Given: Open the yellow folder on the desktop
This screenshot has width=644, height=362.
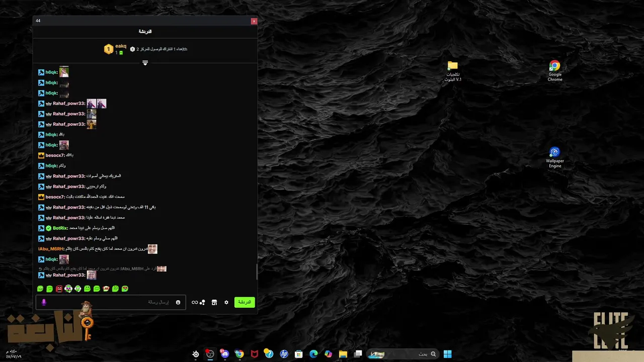Looking at the screenshot, I should click(453, 71).
